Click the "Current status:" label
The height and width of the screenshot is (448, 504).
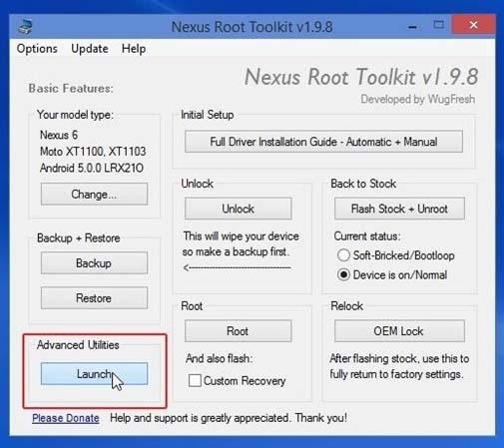(367, 236)
